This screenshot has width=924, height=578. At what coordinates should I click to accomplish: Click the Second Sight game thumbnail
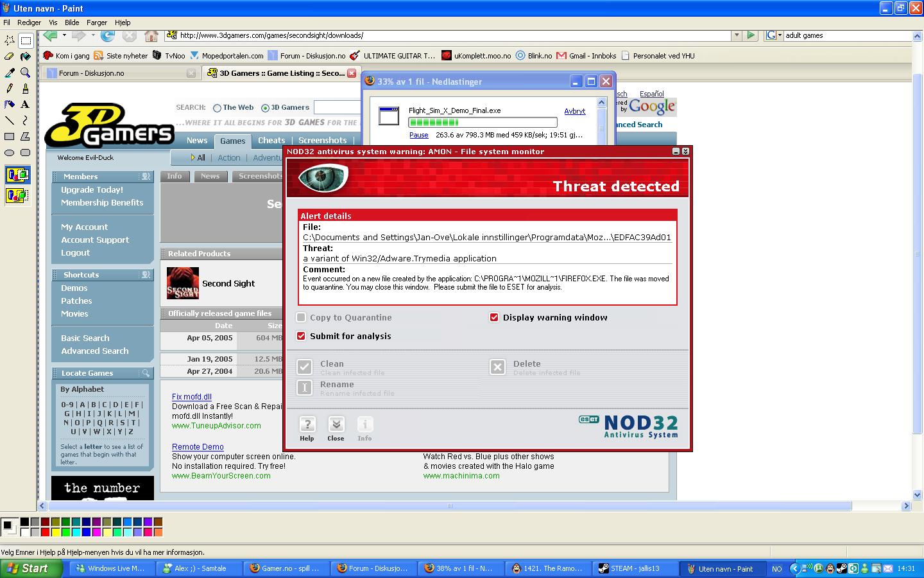pyautogui.click(x=183, y=283)
